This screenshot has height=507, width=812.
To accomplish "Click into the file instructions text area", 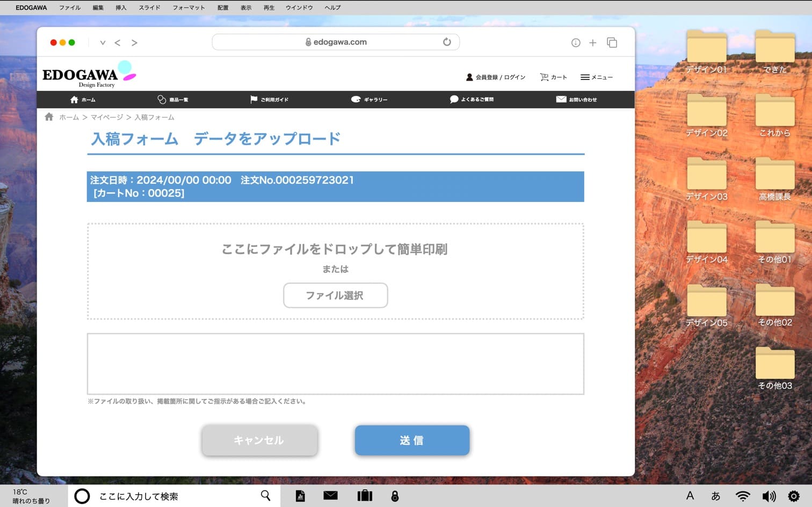I will 335,364.
